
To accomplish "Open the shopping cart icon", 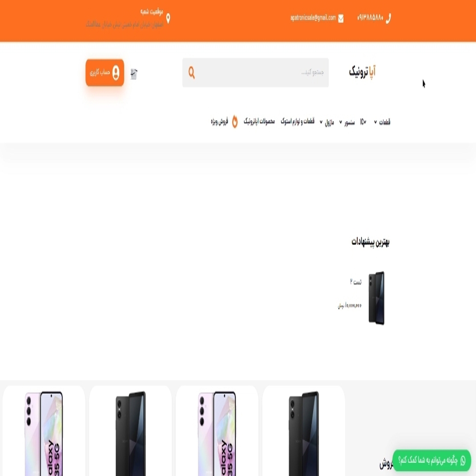I will [x=134, y=74].
